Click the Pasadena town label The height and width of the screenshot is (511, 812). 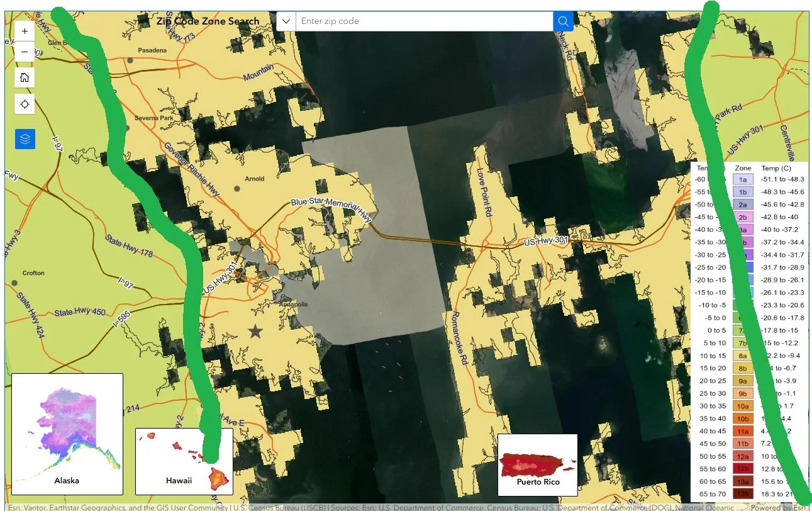pos(153,50)
